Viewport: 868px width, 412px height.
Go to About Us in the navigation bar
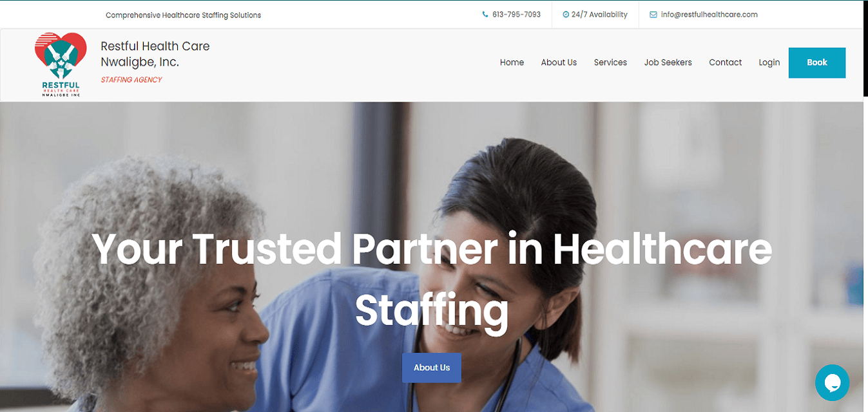click(559, 62)
